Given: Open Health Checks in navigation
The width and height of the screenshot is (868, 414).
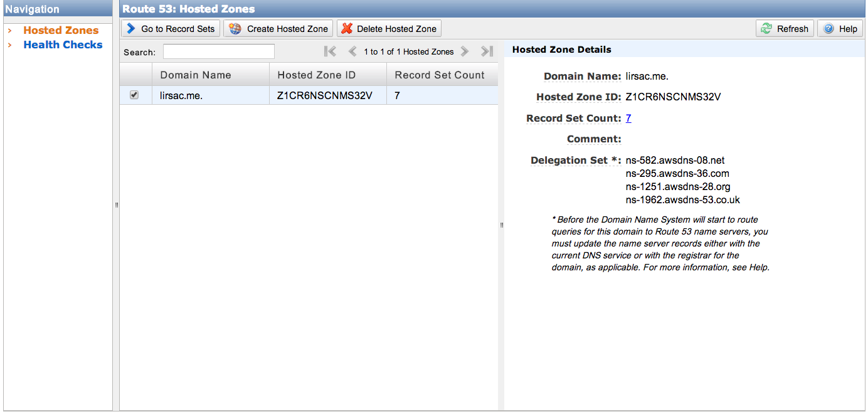Looking at the screenshot, I should pyautogui.click(x=63, y=45).
